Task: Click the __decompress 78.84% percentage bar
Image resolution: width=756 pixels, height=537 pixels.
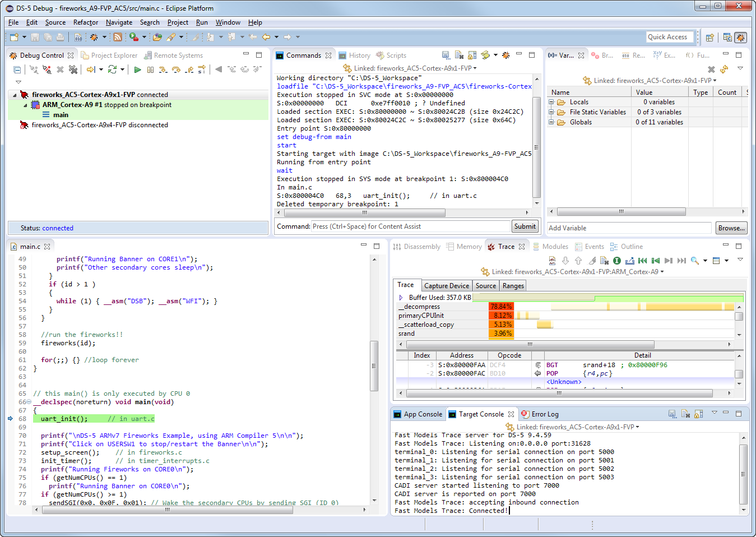Action: [501, 307]
